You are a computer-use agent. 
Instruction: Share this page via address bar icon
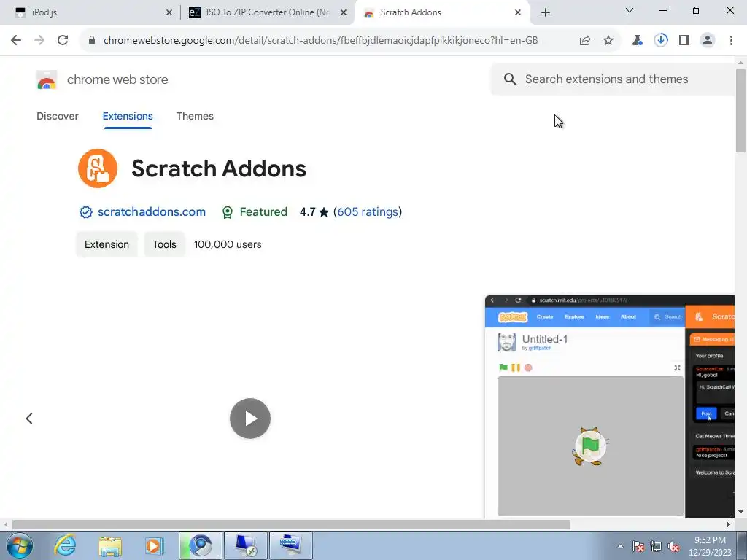pyautogui.click(x=585, y=41)
